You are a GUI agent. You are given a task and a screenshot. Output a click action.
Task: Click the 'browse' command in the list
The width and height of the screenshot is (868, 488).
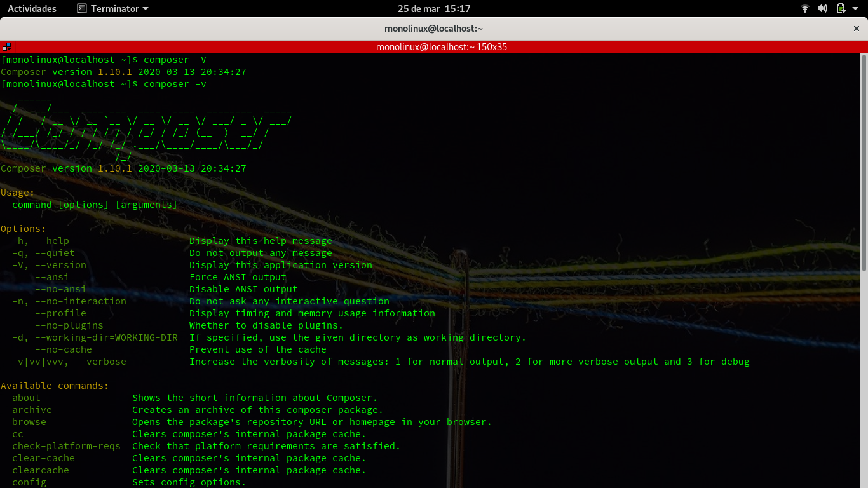click(x=29, y=422)
